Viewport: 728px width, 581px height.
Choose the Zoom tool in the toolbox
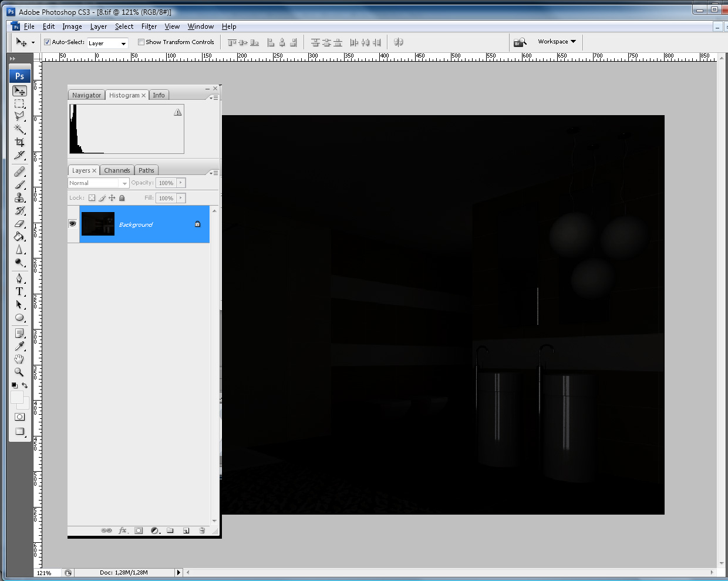tap(19, 372)
